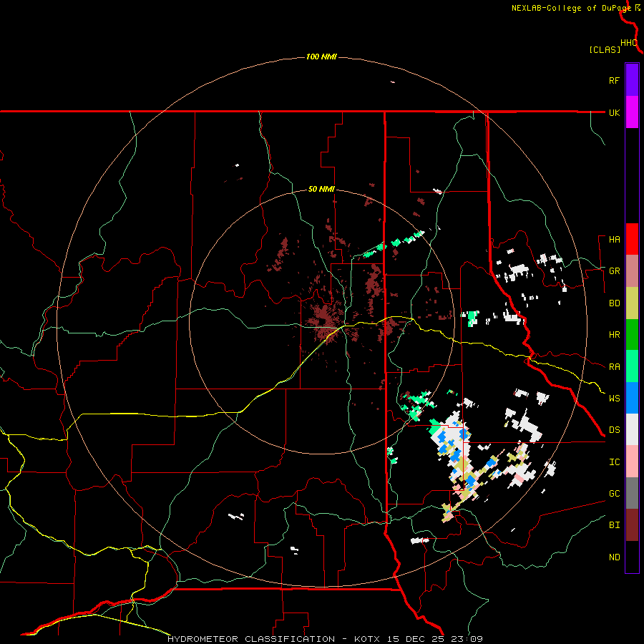Image resolution: width=644 pixels, height=644 pixels.
Task: Click the HYDROMETEOR CLASSIFICATION title text
Action: tap(251, 639)
